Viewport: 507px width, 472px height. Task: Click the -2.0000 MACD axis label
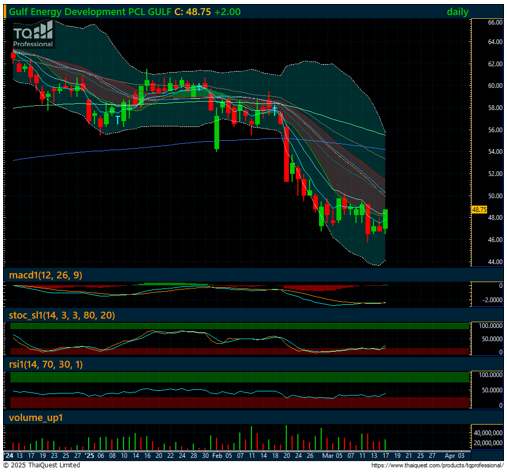(x=492, y=300)
